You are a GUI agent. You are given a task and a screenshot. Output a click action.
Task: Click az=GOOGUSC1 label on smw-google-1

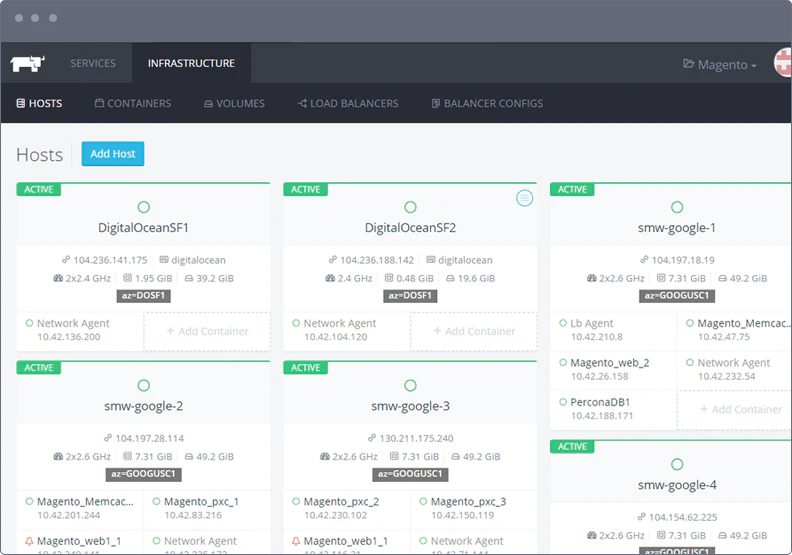click(677, 296)
